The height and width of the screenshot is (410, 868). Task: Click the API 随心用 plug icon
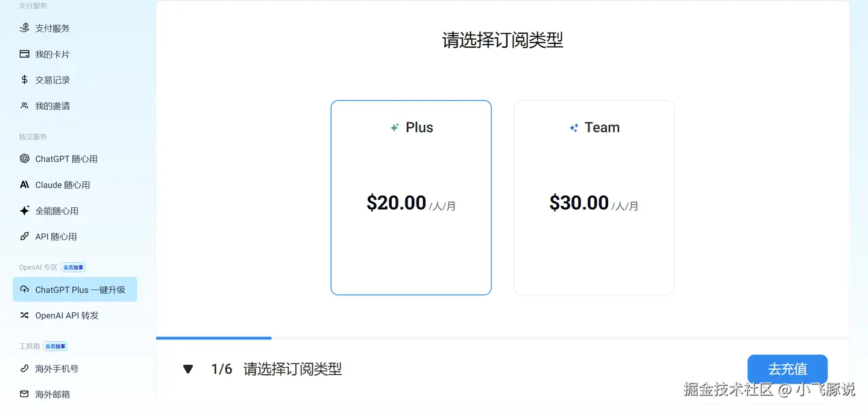point(24,236)
